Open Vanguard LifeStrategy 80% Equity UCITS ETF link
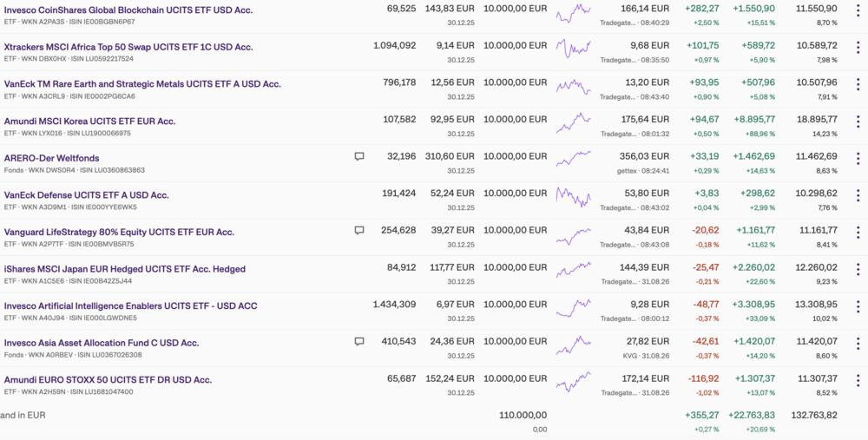Screen dimensions: 868x440 pos(119,233)
